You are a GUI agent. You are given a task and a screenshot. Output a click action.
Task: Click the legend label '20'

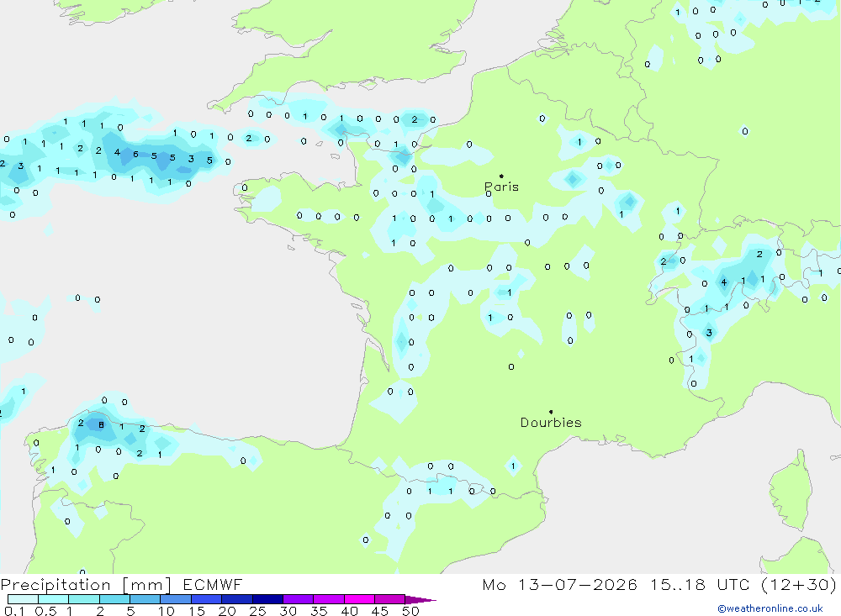(x=227, y=611)
